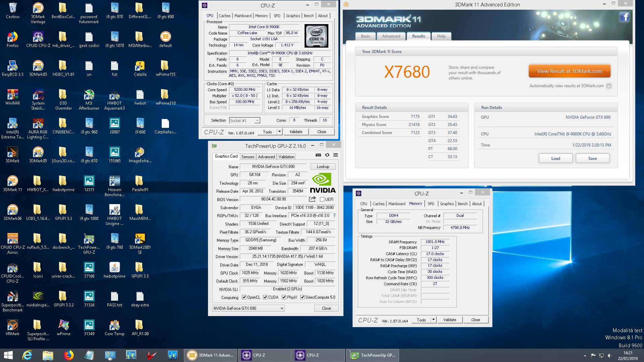Toggle the CUDA checkbox

click(265, 297)
